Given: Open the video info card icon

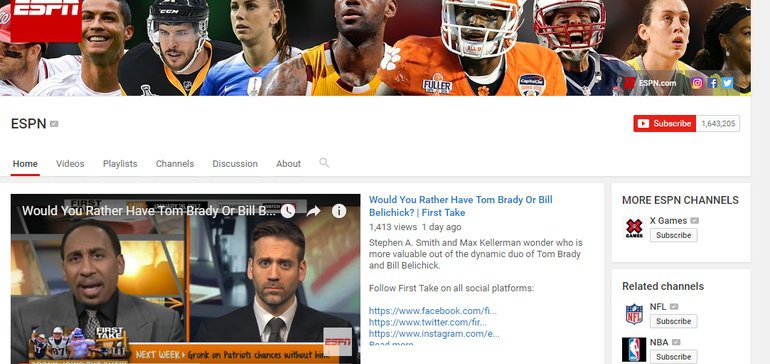Looking at the screenshot, I should tap(339, 211).
